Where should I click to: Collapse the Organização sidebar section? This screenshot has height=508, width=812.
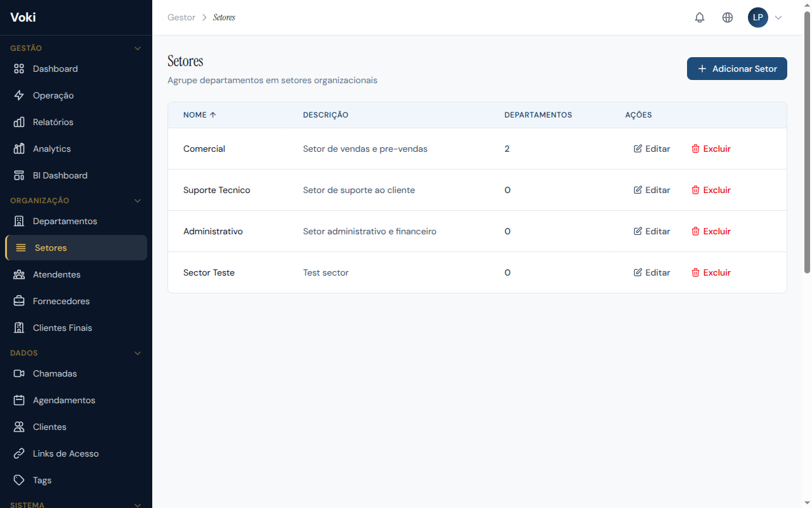coord(138,201)
